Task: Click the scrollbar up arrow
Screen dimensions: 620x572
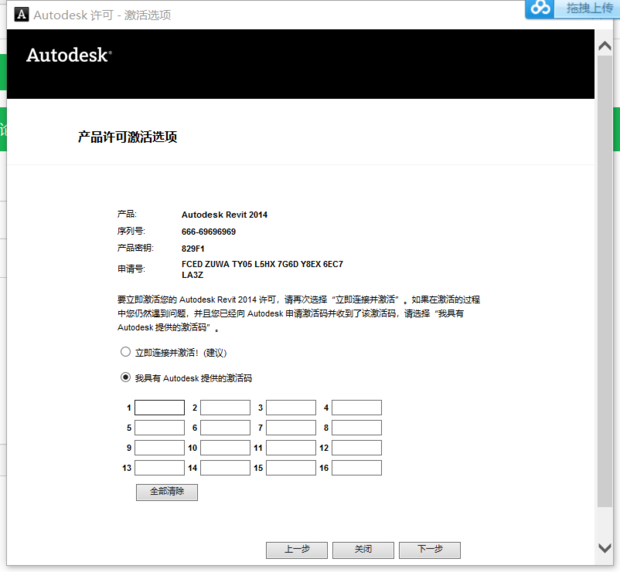Action: point(604,46)
